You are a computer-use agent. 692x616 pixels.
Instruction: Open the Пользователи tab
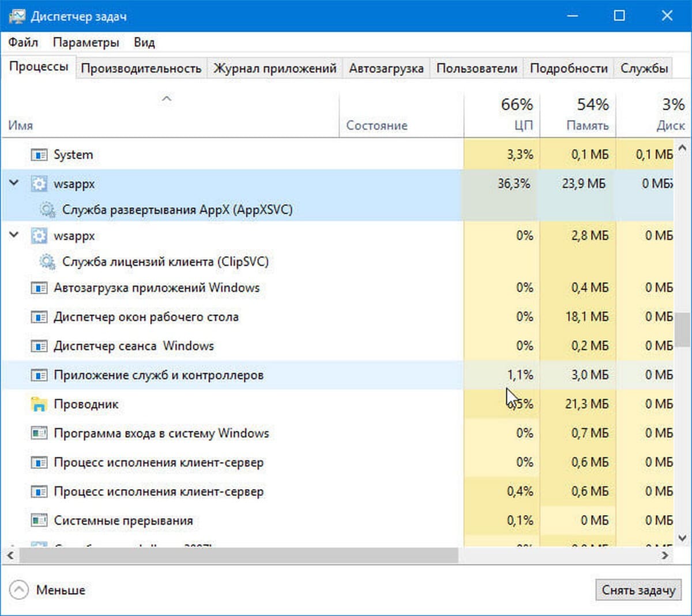click(x=477, y=68)
